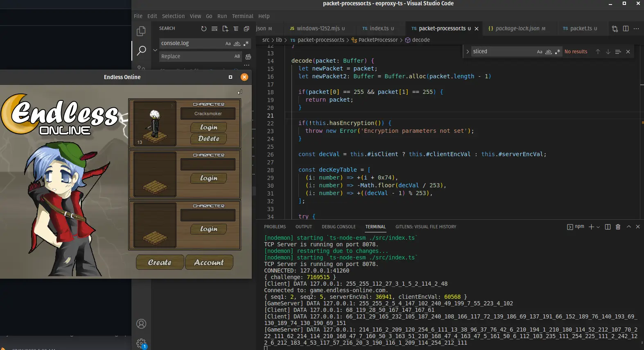Open the Terminal menu in menu bar

click(242, 16)
